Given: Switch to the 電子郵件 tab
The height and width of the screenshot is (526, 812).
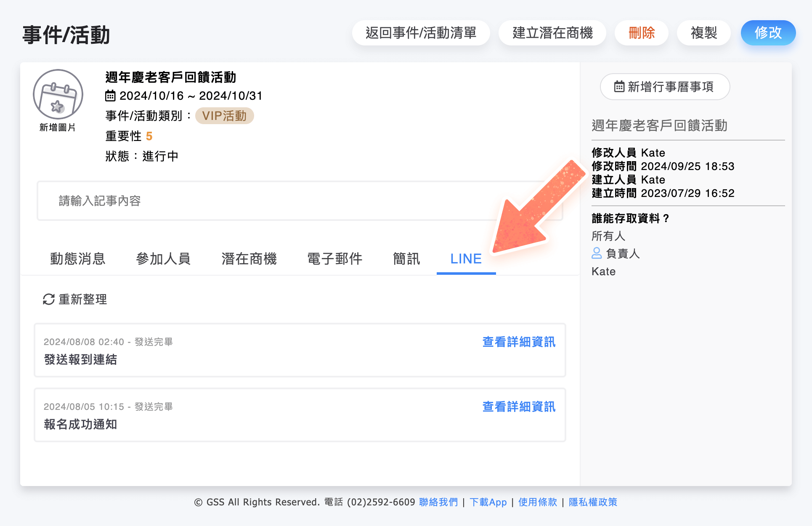Looking at the screenshot, I should (334, 259).
